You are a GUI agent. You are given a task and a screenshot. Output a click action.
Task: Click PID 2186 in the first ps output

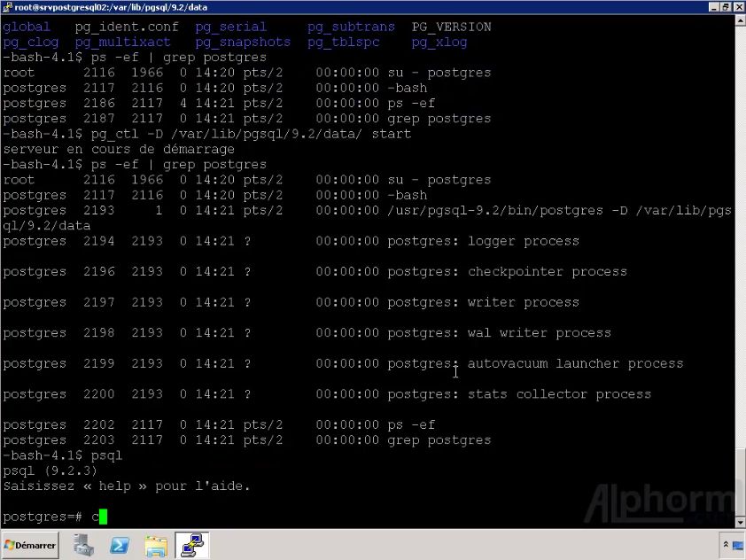99,104
